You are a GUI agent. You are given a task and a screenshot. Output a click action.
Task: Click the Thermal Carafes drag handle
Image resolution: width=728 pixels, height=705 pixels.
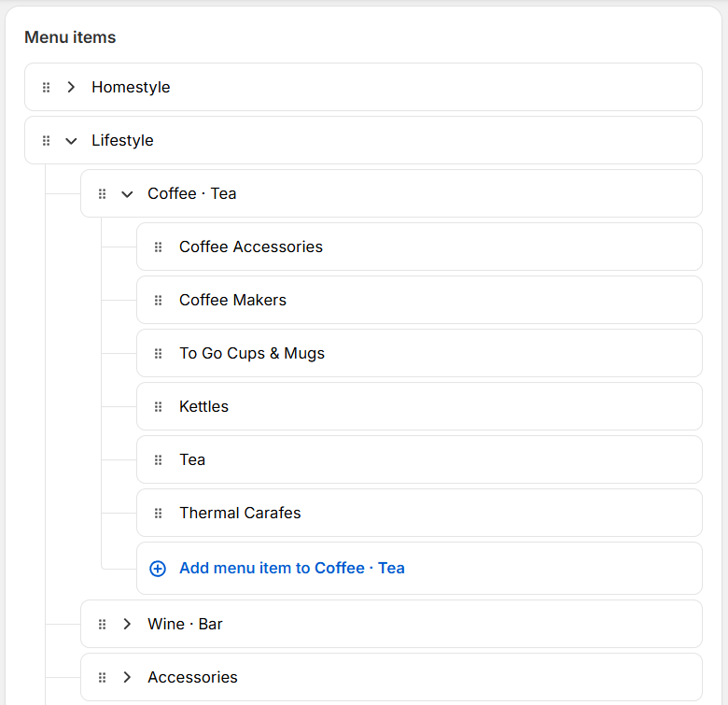pyautogui.click(x=159, y=513)
